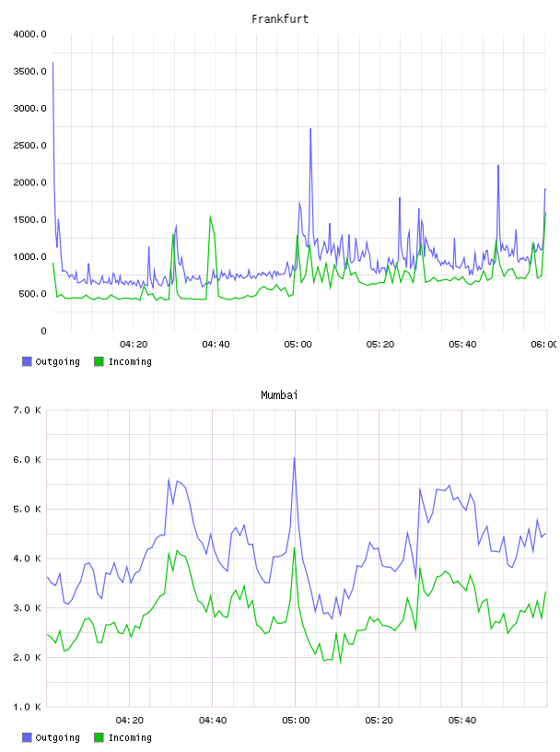
Task: Click the 05:20 time label on Mumbai chart
Action: point(379,721)
